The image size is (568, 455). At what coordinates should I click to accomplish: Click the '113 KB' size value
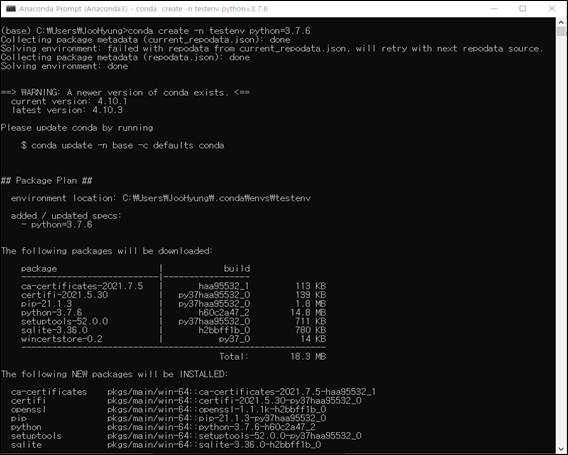tap(311, 286)
